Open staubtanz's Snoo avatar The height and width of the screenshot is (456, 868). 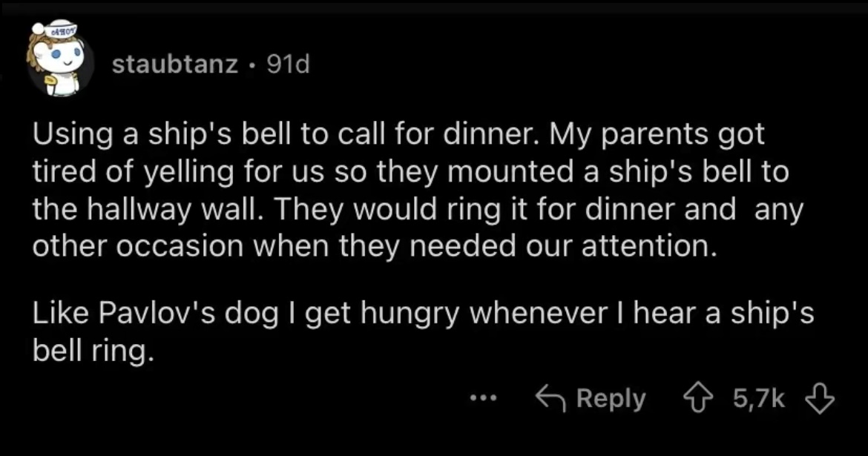pyautogui.click(x=59, y=62)
